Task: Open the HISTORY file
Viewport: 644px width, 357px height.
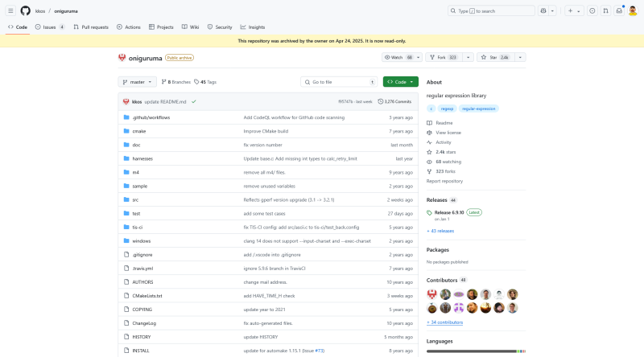Action: (x=142, y=337)
